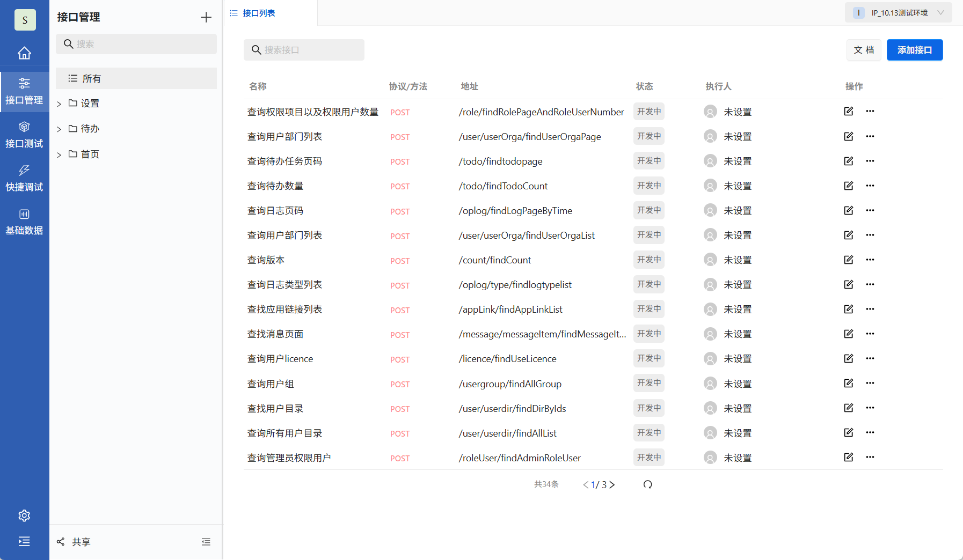The image size is (963, 560).
Task: Click the 搜索接口 search input
Action: tap(304, 49)
